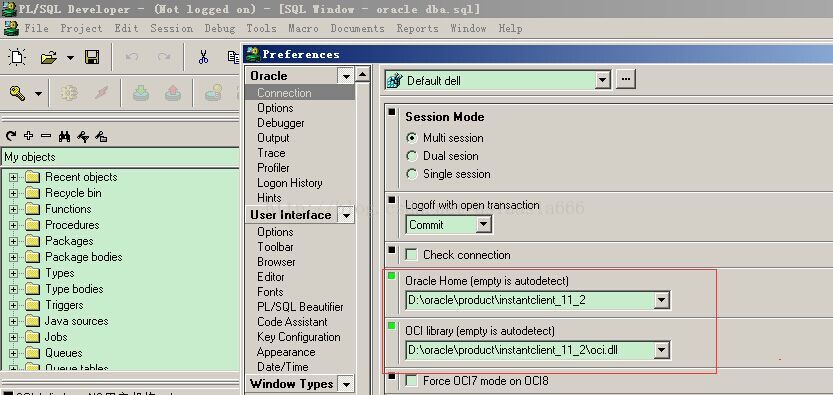Click the Rollback red arrow icon
Viewport: 833px width, 395px height.
pos(173,93)
